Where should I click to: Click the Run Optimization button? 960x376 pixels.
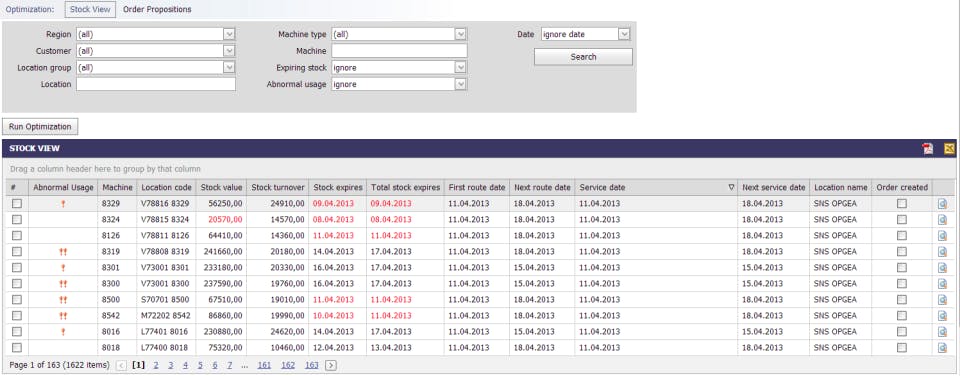pos(40,127)
